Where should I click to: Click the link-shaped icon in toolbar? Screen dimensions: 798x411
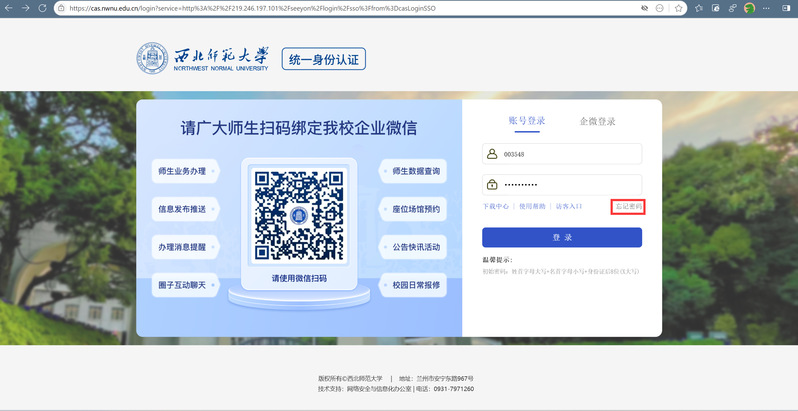point(732,8)
